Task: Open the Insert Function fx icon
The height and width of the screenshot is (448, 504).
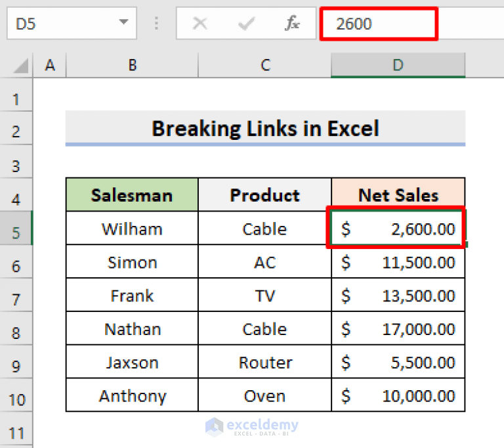Action: (292, 23)
